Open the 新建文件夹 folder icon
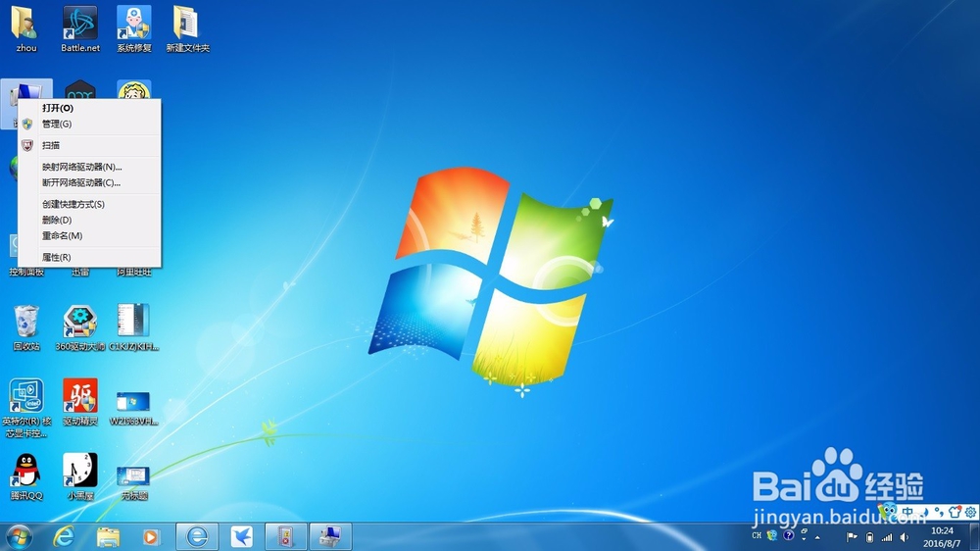This screenshot has height=551, width=980. pyautogui.click(x=187, y=28)
